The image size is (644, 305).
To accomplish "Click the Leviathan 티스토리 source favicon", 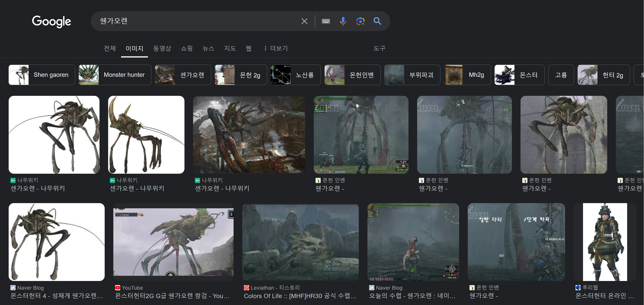I will pos(247,288).
